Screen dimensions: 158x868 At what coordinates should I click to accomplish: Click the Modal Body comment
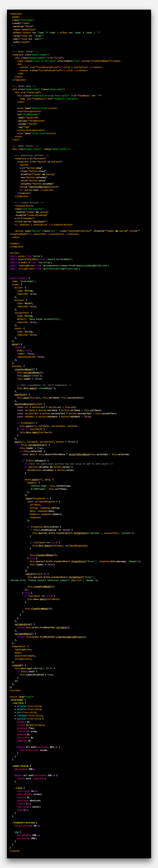(24, 86)
